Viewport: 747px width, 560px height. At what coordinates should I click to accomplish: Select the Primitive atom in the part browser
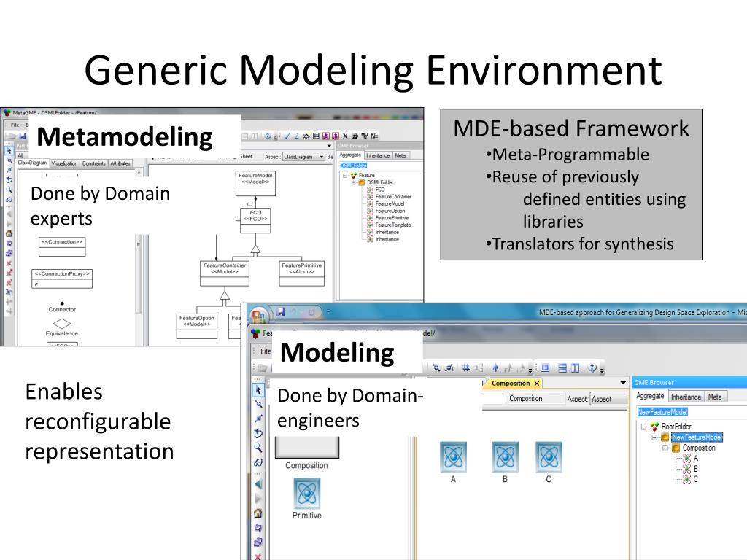pos(306,493)
